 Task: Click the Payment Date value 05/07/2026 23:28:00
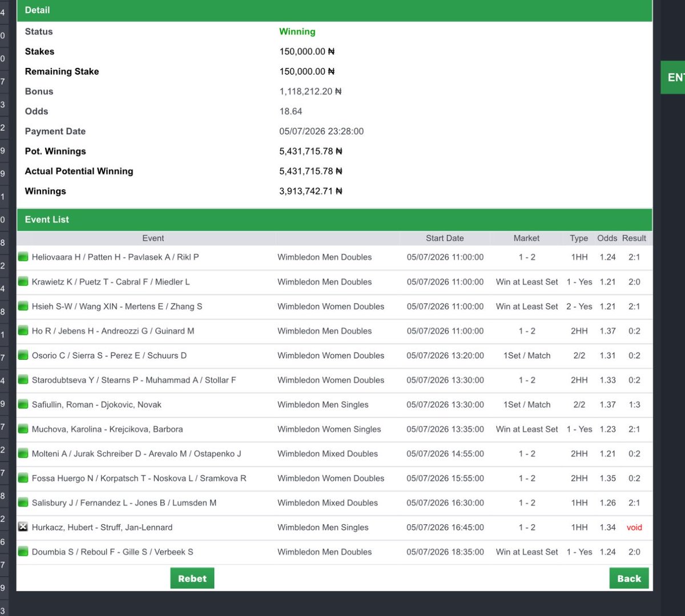pos(321,131)
